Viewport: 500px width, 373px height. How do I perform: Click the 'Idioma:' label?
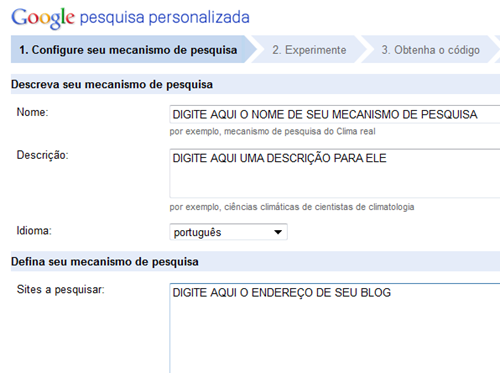pyautogui.click(x=34, y=231)
